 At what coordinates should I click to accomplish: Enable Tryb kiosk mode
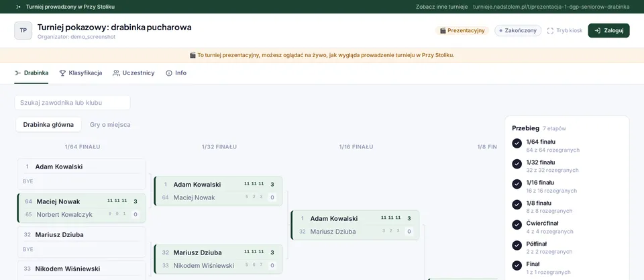[565, 30]
